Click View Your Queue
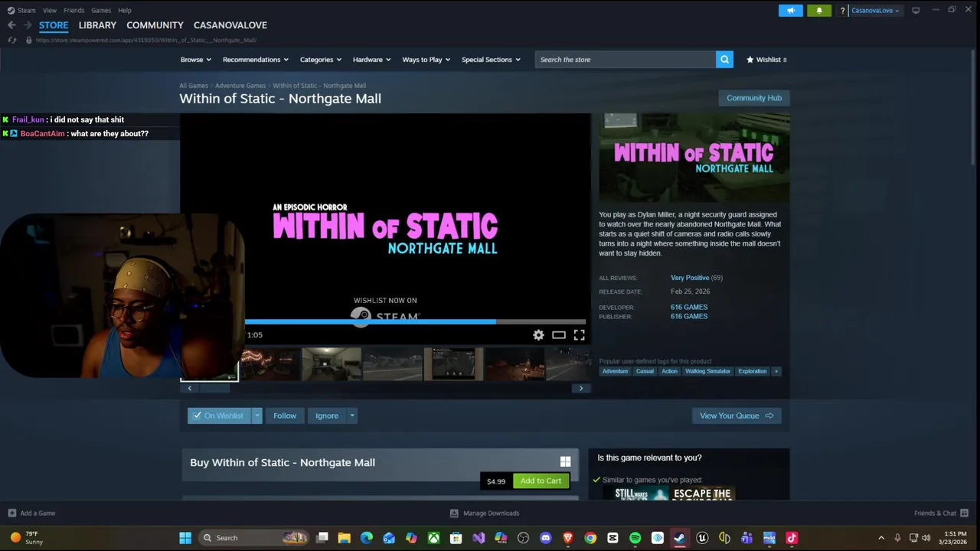Viewport: 980px width, 551px height. pos(737,416)
